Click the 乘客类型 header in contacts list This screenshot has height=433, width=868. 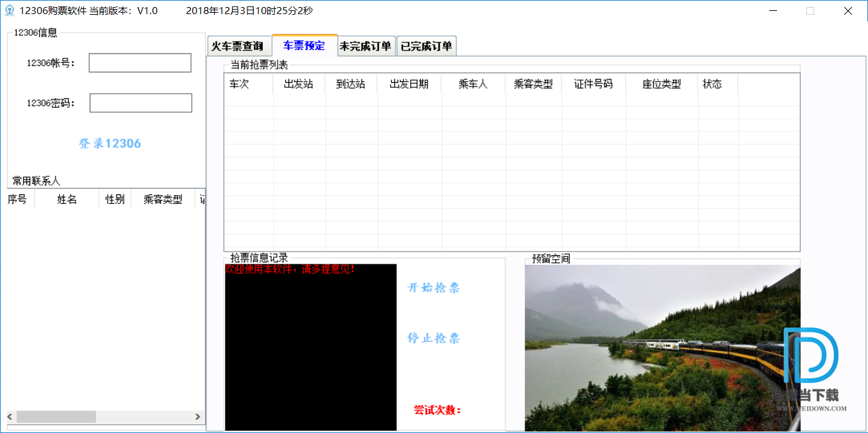[163, 200]
